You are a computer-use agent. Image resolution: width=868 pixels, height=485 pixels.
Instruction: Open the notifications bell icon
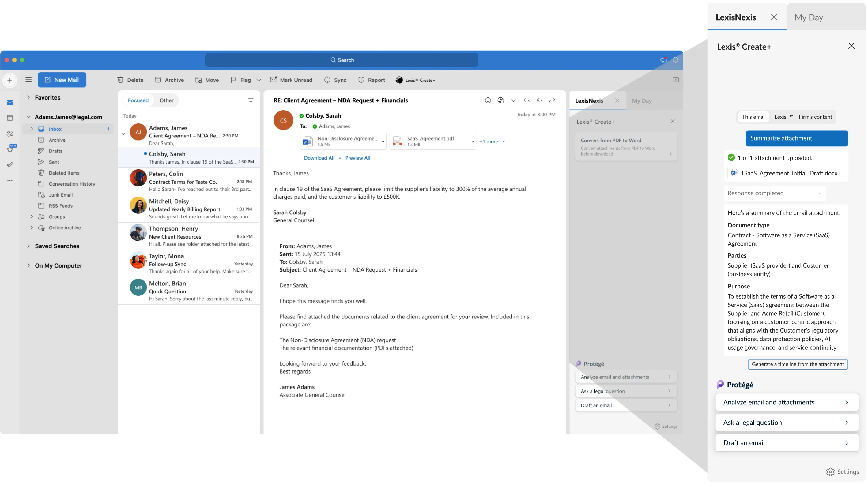click(x=676, y=60)
